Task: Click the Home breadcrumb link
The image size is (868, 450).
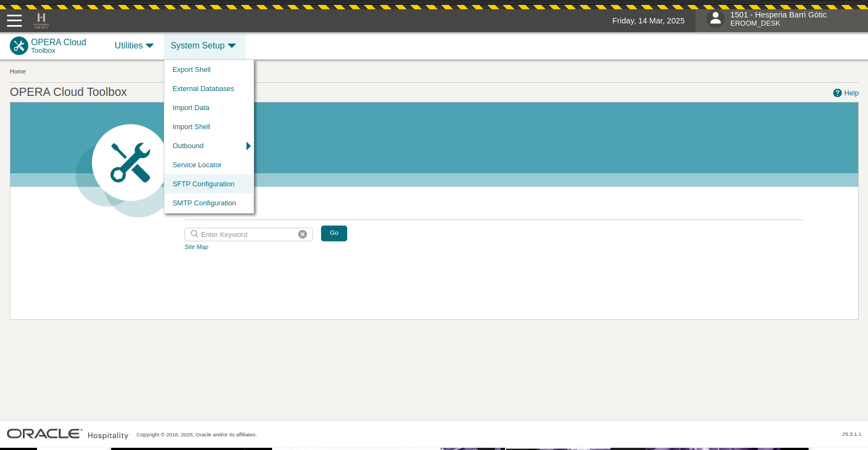Action: [x=18, y=71]
